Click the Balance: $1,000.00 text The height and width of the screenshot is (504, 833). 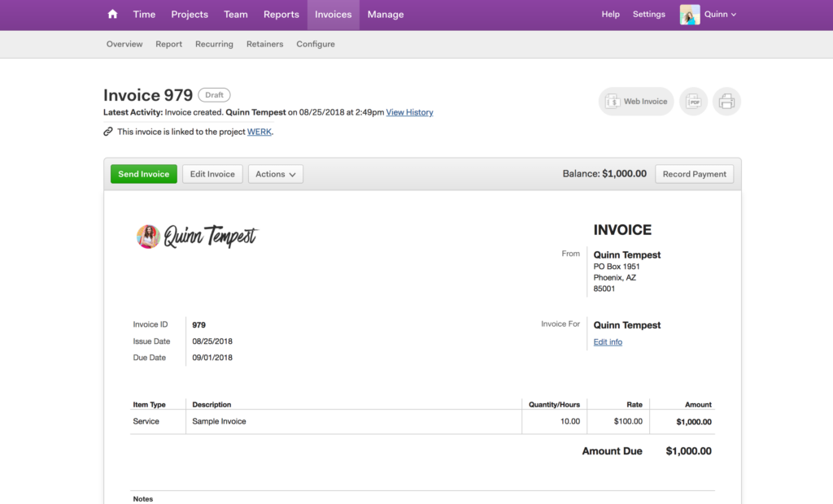604,174
